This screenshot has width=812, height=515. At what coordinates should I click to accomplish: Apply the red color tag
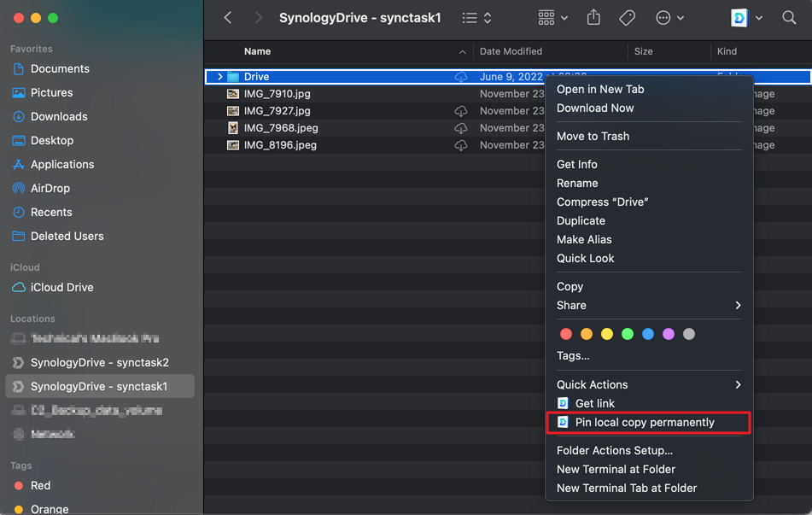pyautogui.click(x=565, y=334)
